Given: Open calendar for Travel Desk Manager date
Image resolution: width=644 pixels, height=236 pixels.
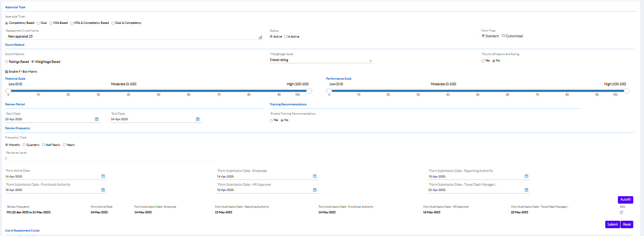Looking at the screenshot, I should pos(526,190).
